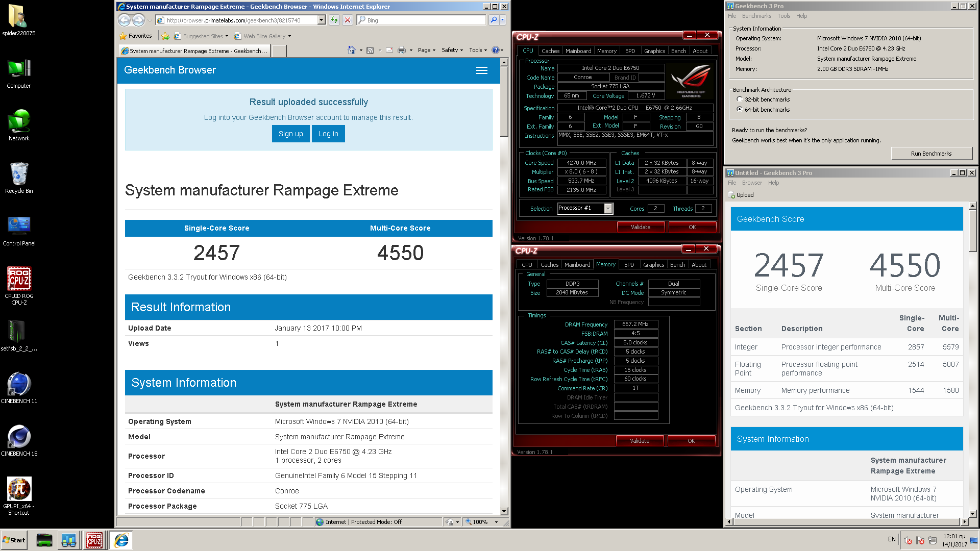Expand search provider dropdown arrow
This screenshot has width=980, height=551.
pos(503,20)
